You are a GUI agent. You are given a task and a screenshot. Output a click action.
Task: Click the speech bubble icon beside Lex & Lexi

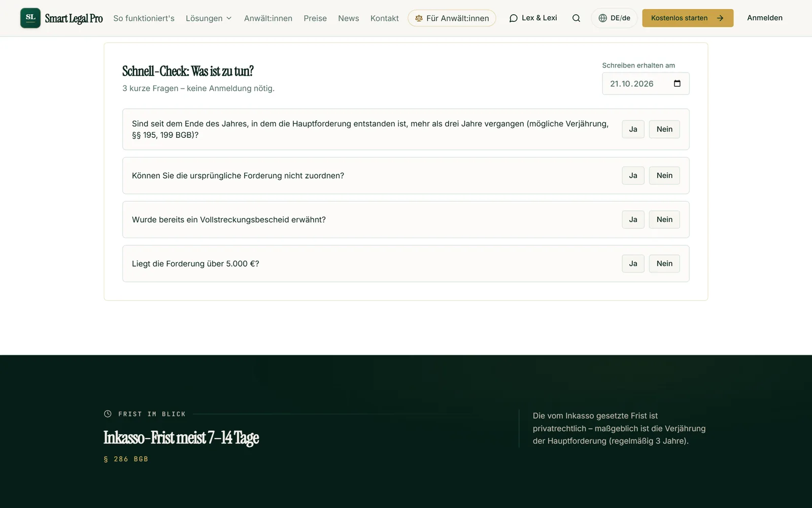point(514,18)
